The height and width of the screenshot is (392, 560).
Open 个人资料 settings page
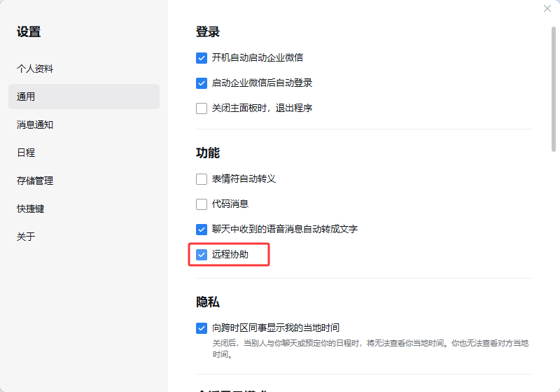35,69
